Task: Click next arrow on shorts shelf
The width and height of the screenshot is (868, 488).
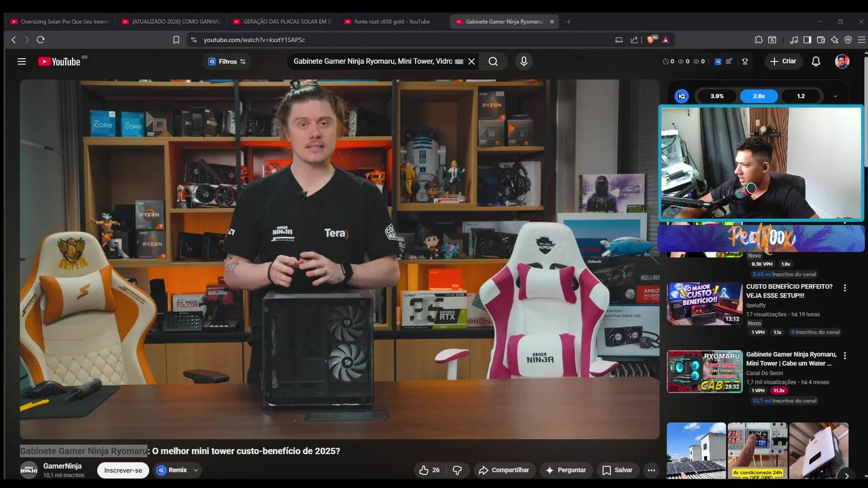Action: point(846,476)
